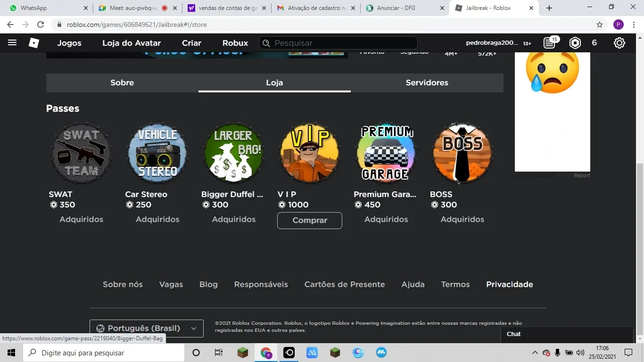Open the Vagas footer link
This screenshot has width=644, height=362.
171,284
